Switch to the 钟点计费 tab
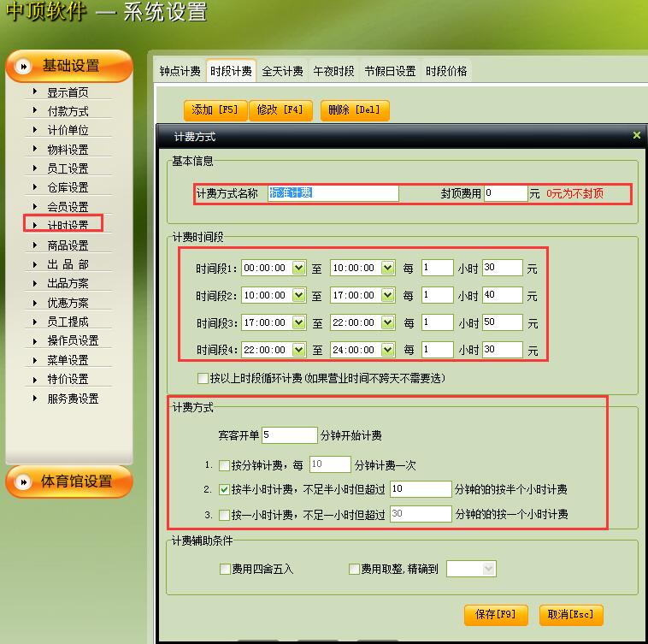 pyautogui.click(x=180, y=71)
